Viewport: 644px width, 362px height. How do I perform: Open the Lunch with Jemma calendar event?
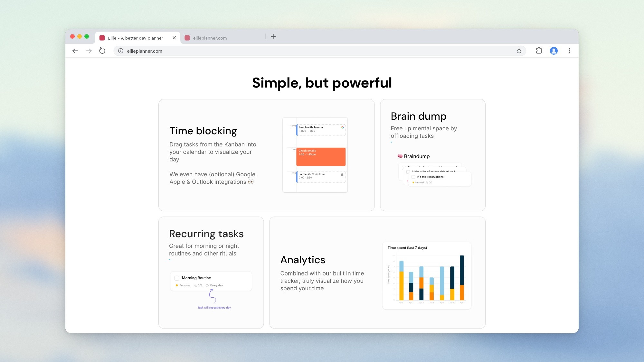(x=321, y=130)
